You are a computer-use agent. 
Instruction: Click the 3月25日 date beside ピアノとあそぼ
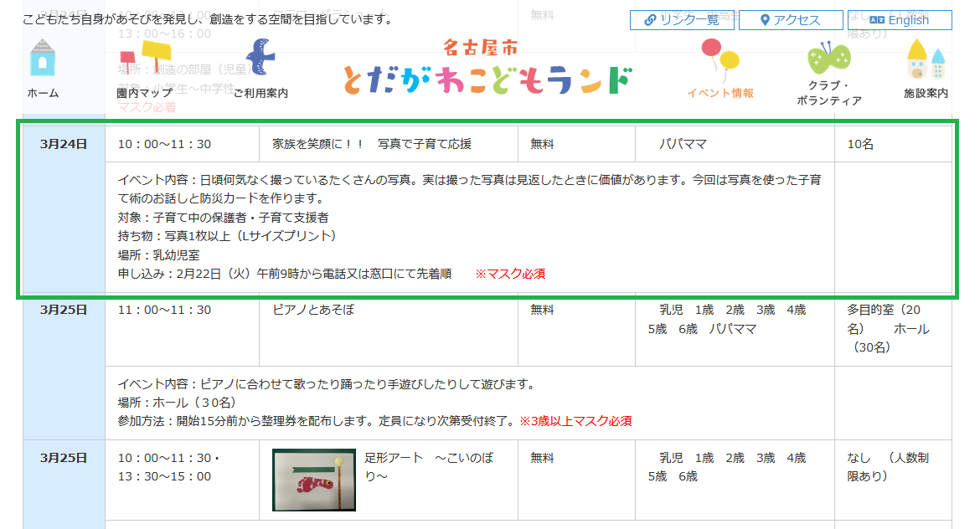pyautogui.click(x=63, y=310)
